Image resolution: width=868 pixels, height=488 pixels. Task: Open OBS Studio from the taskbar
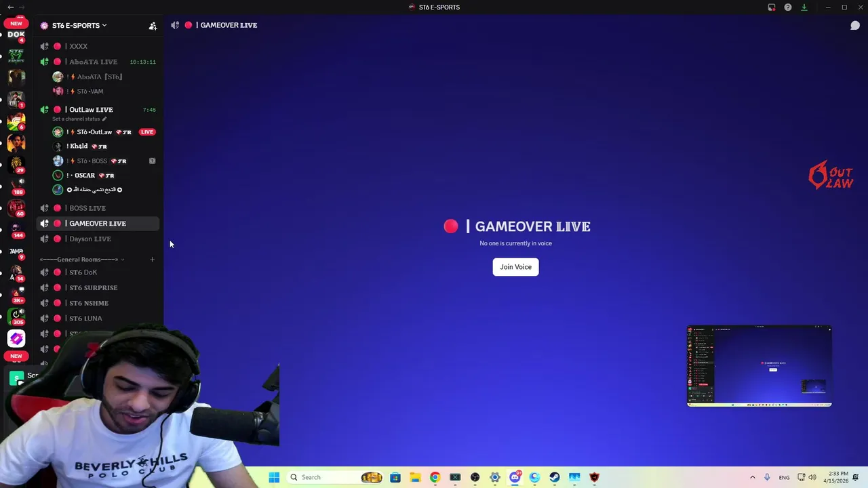pyautogui.click(x=475, y=477)
